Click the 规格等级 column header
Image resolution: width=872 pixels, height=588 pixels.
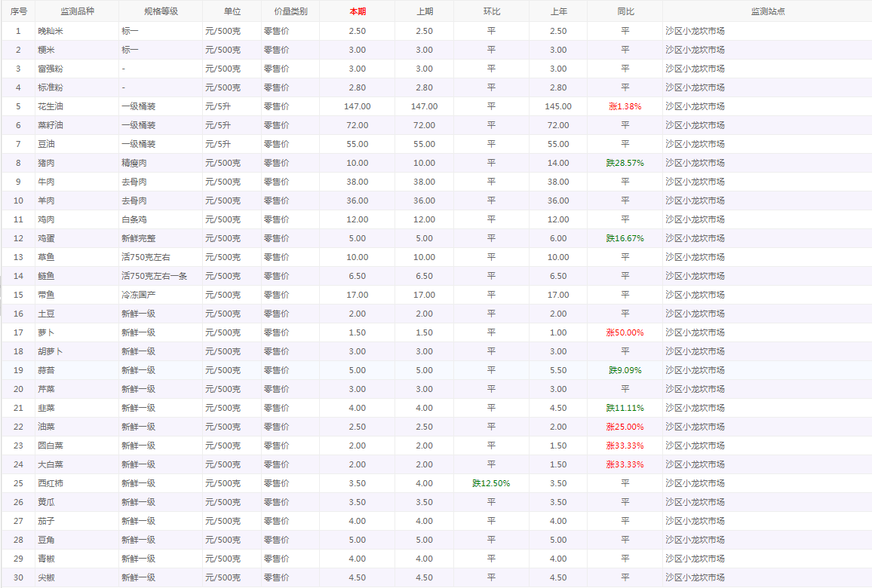(161, 11)
